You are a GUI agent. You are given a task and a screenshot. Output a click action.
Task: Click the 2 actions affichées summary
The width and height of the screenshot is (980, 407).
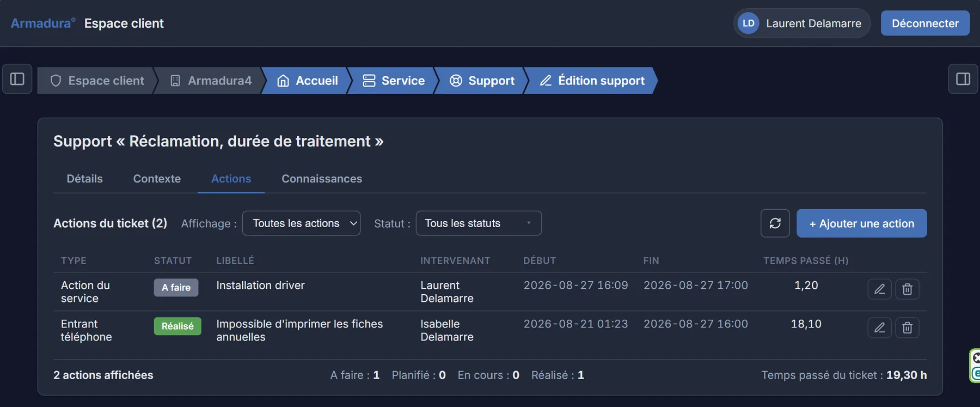[103, 375]
